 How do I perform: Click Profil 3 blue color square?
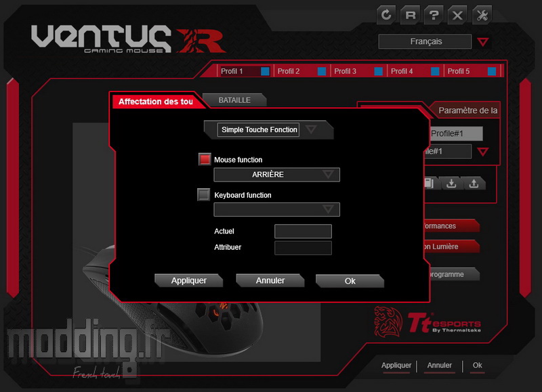(x=379, y=71)
